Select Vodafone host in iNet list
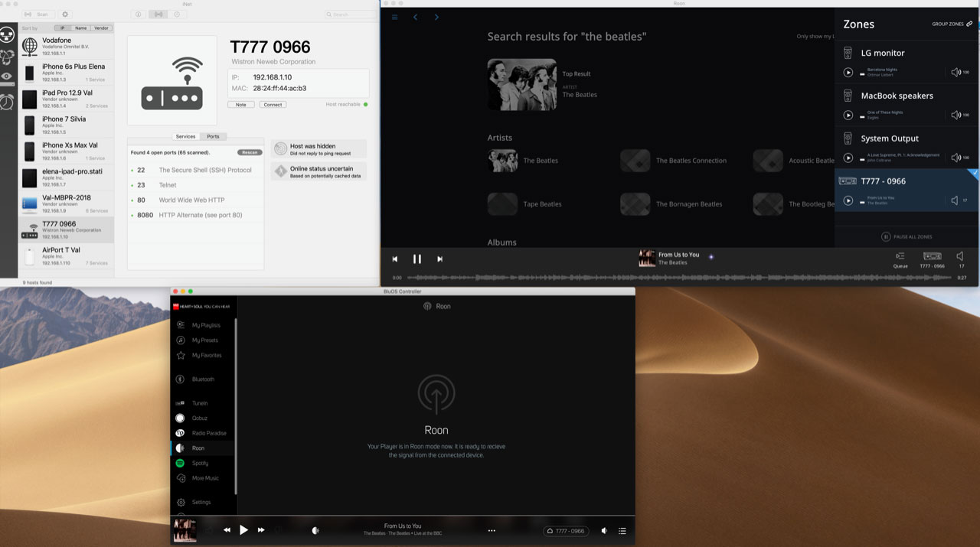This screenshot has height=547, width=980. click(67, 47)
